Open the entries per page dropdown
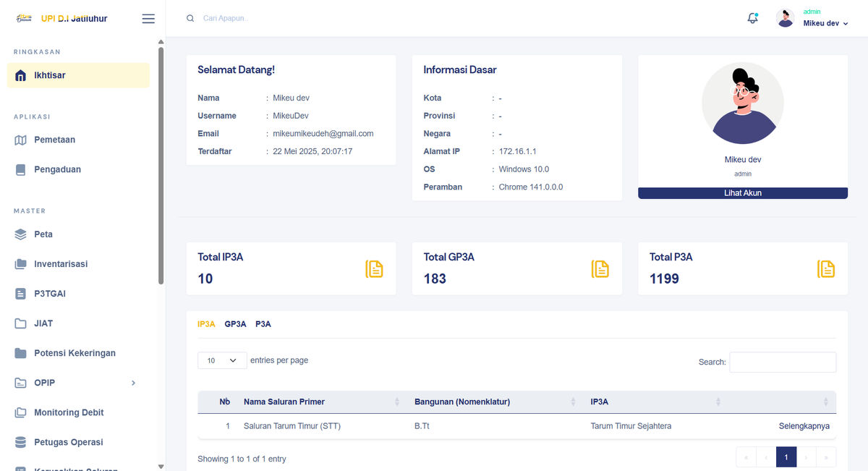Image resolution: width=868 pixels, height=471 pixels. (222, 360)
